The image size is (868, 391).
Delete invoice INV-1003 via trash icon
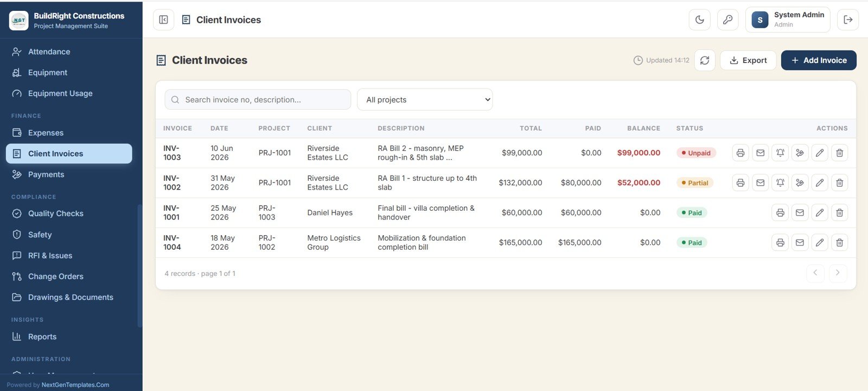[840, 153]
